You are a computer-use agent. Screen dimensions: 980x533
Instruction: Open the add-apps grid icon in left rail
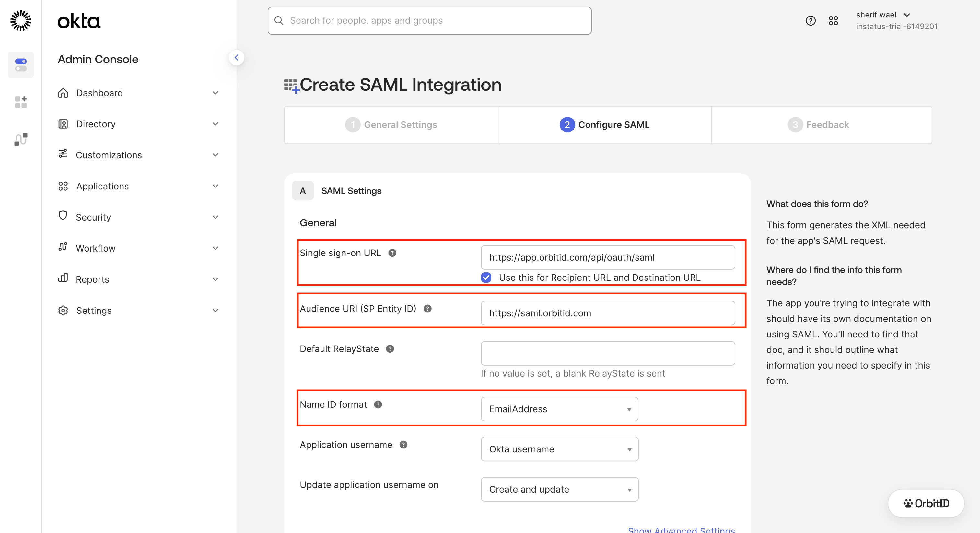[x=20, y=102]
